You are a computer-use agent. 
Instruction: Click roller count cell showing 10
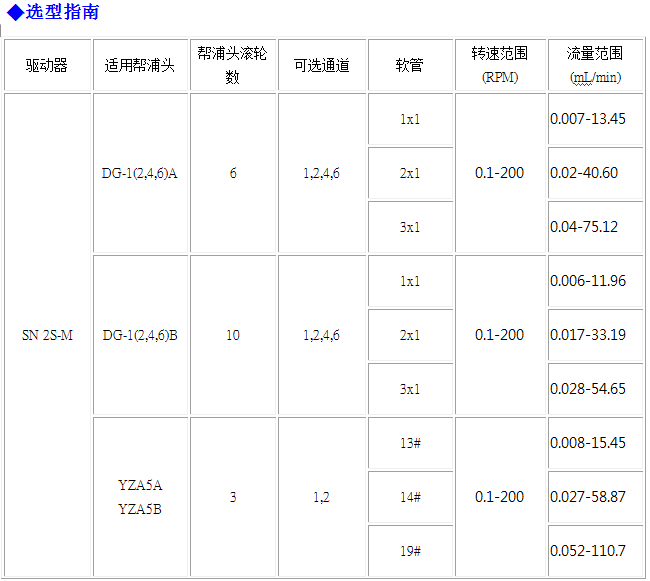[233, 335]
